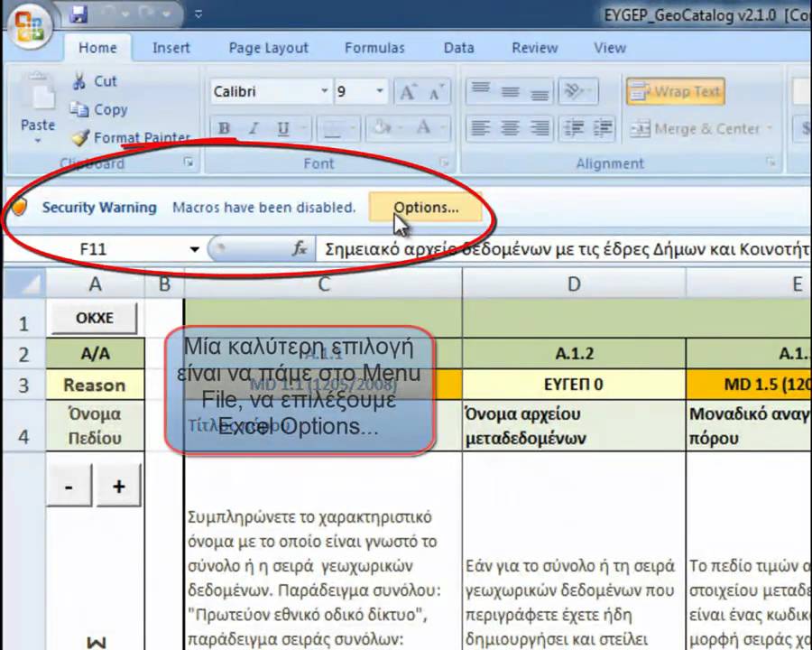Align text right in cell
The image size is (812, 650).
[x=540, y=128]
